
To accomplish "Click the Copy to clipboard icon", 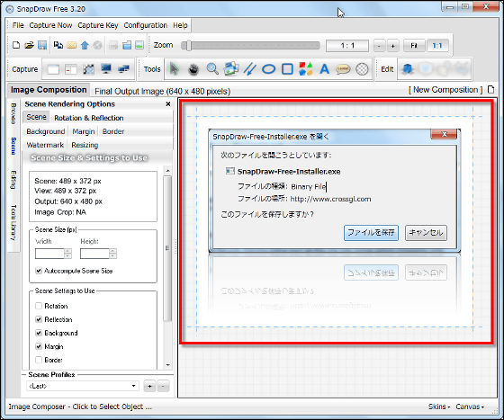I will click(58, 45).
